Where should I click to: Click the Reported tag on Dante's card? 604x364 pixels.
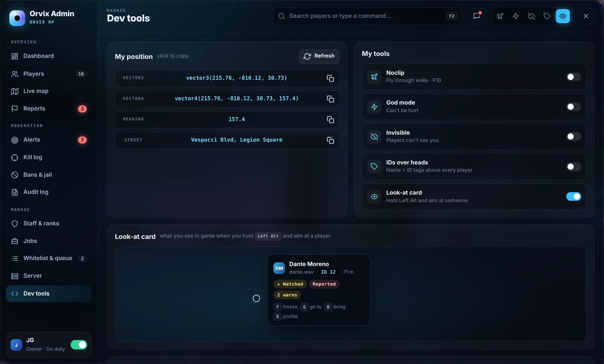(x=324, y=284)
